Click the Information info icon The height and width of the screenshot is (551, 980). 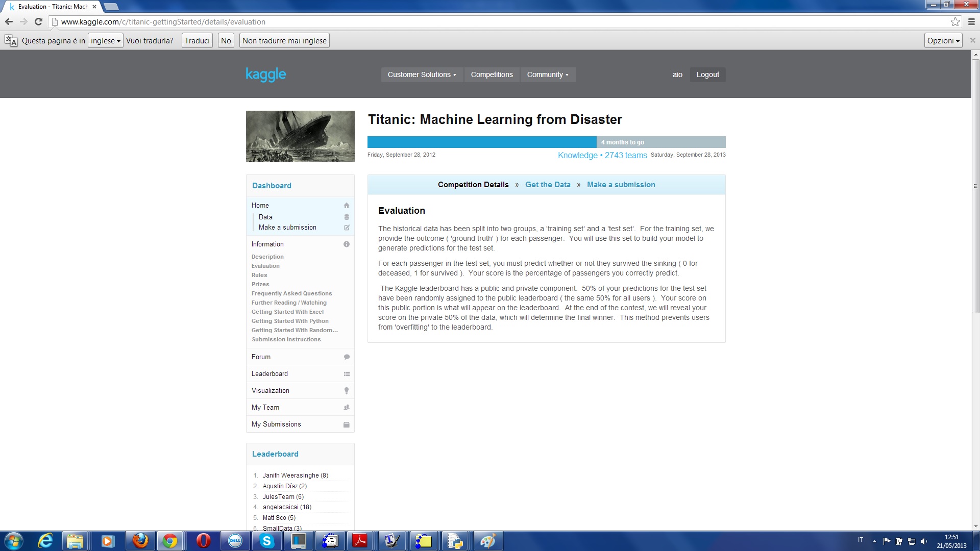[x=347, y=244]
